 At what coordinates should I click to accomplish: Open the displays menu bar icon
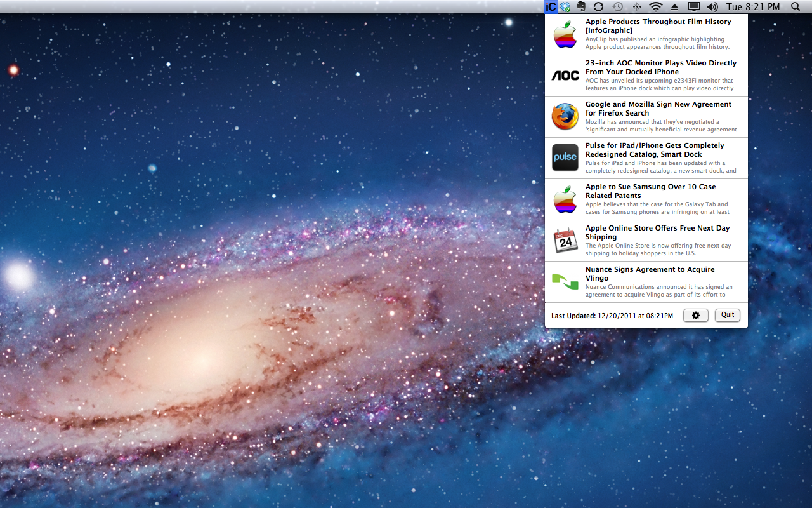pos(693,7)
